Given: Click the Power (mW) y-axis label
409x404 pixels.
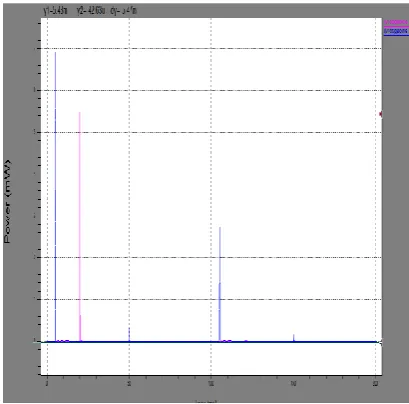Looking at the screenshot, I should [7, 202].
